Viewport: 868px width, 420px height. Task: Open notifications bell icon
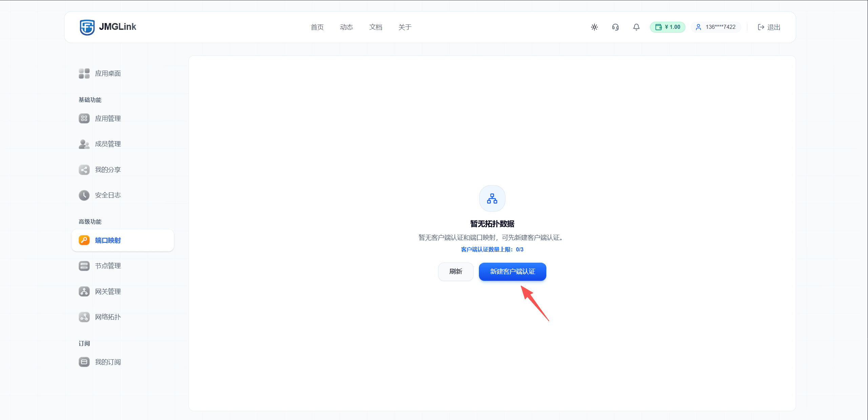[x=636, y=27]
